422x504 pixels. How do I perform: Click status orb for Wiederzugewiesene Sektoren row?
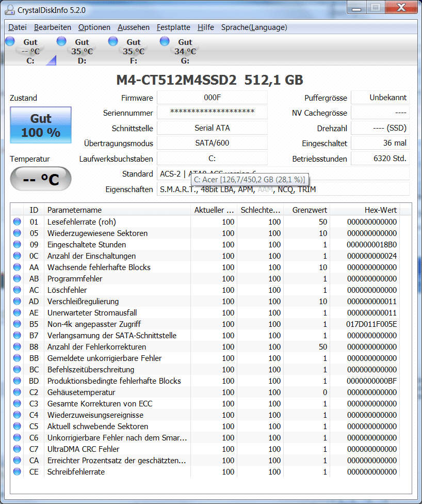click(x=17, y=233)
